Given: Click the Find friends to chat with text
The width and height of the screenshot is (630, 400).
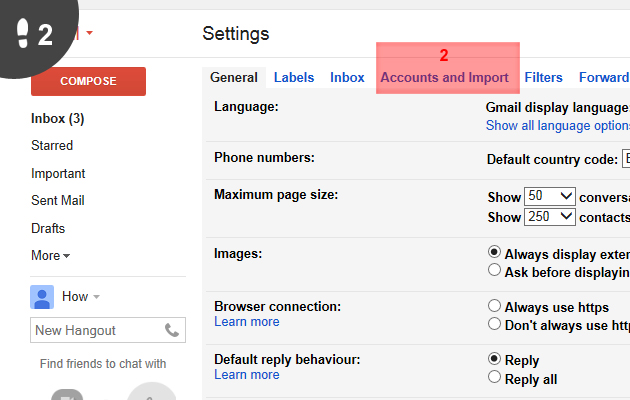Looking at the screenshot, I should pyautogui.click(x=103, y=364).
